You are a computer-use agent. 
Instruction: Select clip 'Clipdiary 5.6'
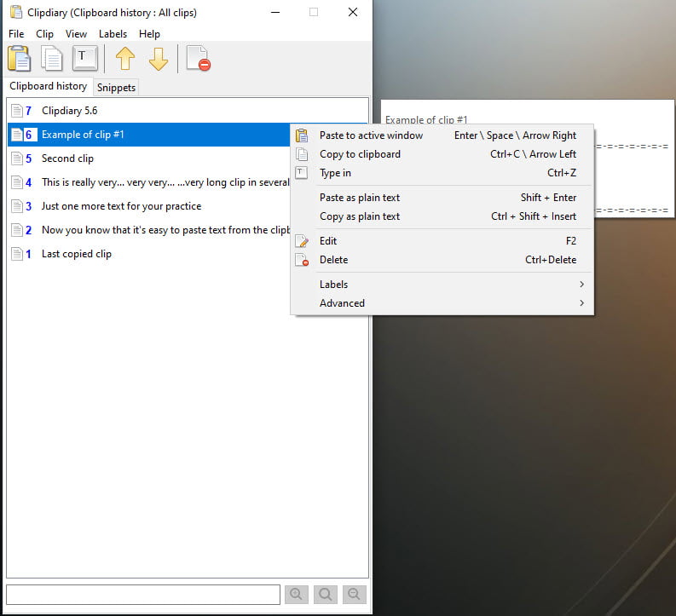188,111
